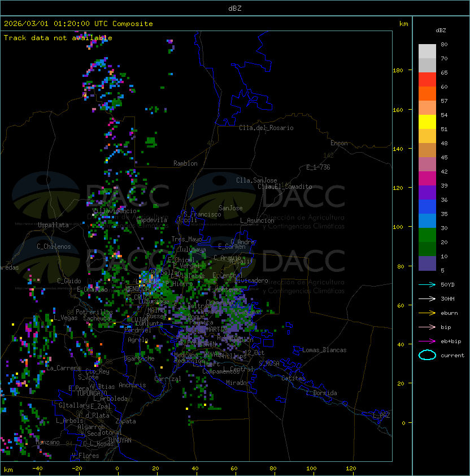
Task: Click the Carrizal map label
Action: pyautogui.click(x=168, y=379)
